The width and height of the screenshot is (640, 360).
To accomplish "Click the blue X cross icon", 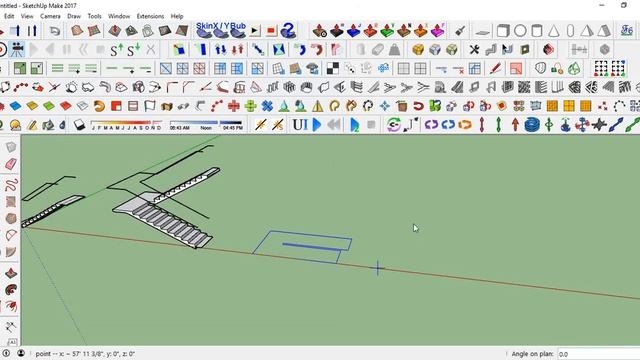I will click(x=267, y=106).
